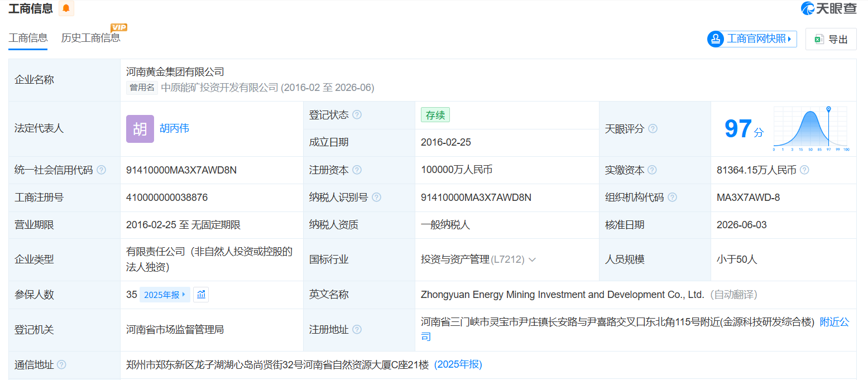Click the 曾用名 tag
Screen dimensions: 868x380
coord(142,88)
